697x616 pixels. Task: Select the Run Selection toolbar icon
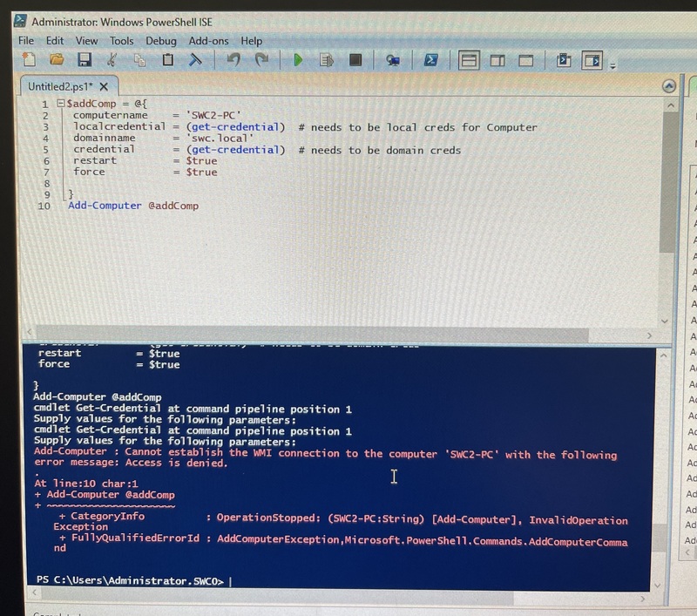[x=327, y=61]
